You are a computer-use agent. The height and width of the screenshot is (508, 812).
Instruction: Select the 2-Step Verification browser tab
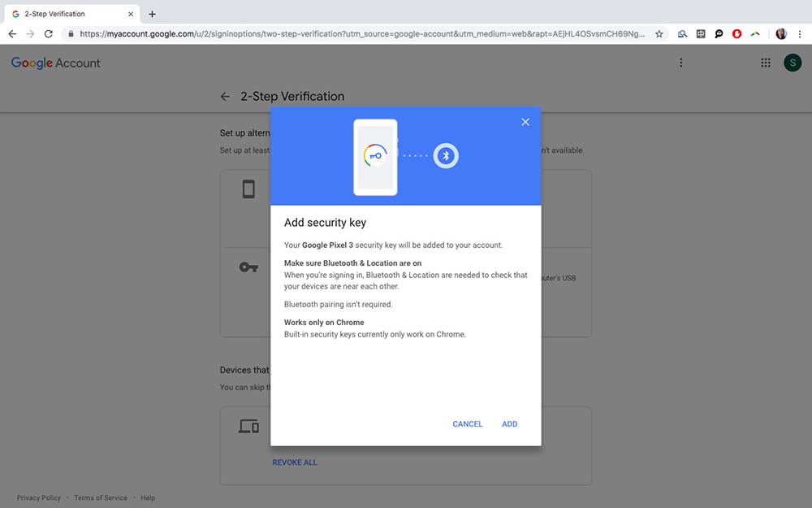pyautogui.click(x=72, y=14)
